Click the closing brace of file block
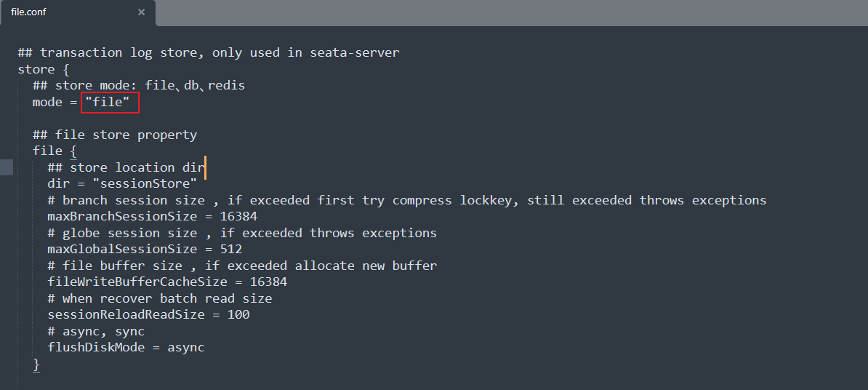 click(36, 365)
